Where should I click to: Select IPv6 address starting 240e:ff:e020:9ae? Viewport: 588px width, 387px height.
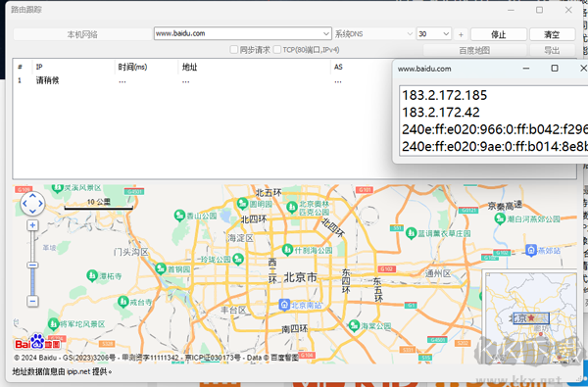495,146
